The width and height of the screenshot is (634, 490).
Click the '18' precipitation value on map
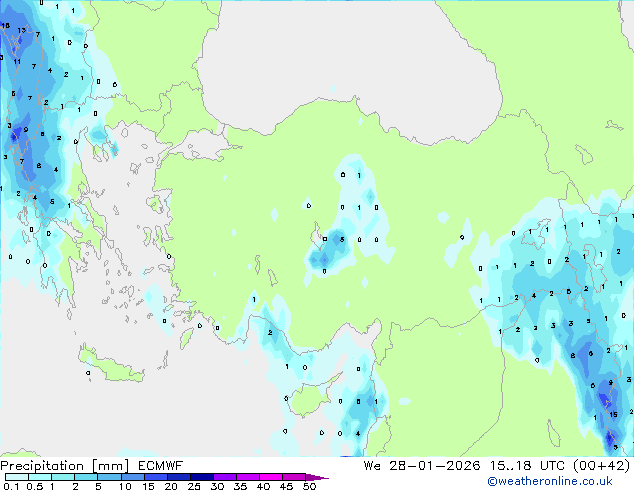pos(5,25)
